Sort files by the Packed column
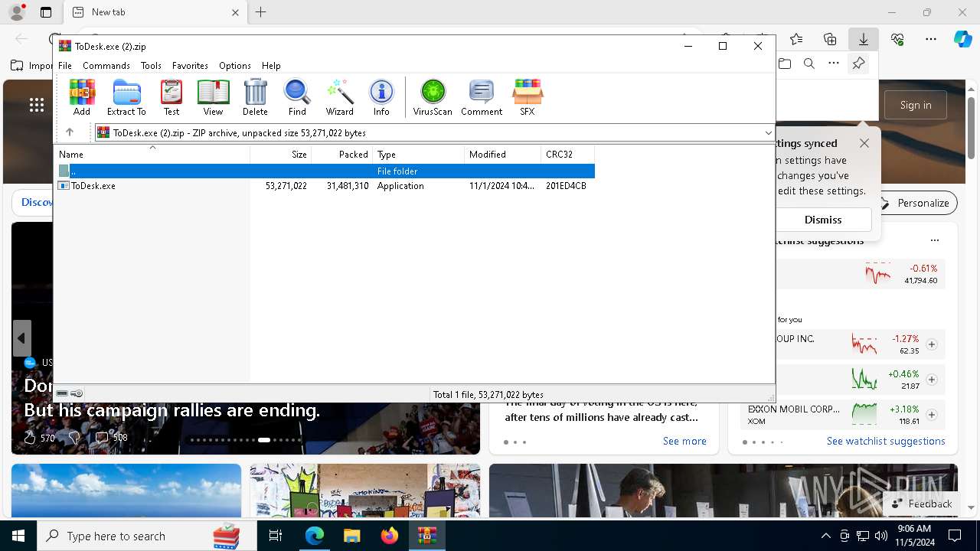This screenshot has width=980, height=551. point(342,155)
